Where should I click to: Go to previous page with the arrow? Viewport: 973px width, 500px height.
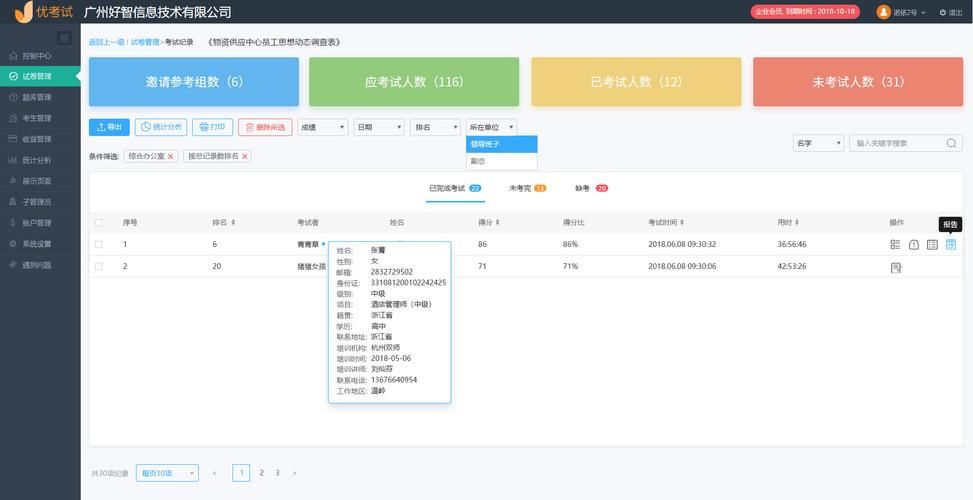[214, 473]
